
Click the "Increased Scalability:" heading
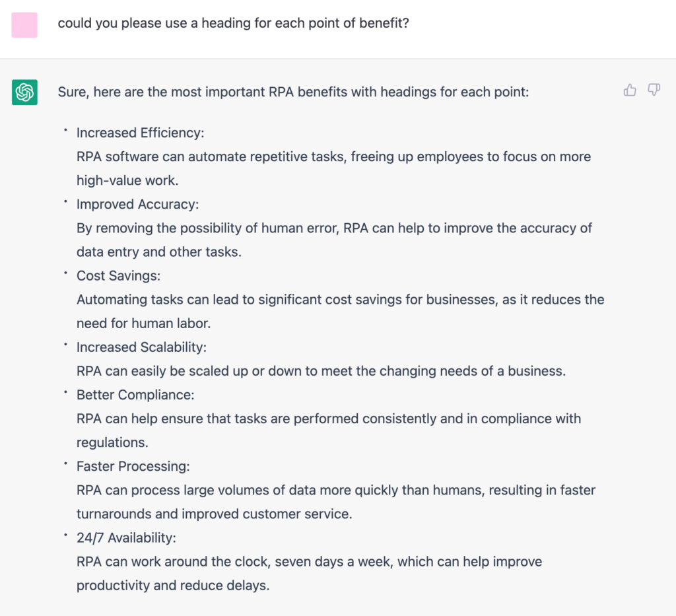141,347
